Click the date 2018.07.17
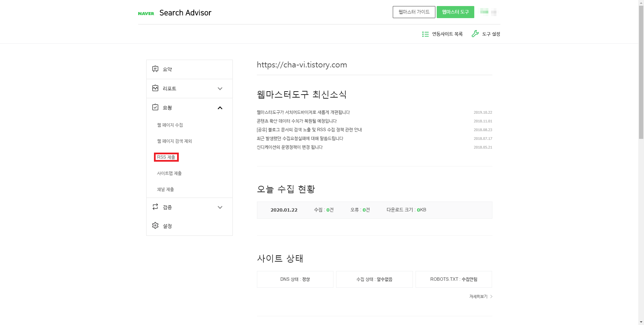This screenshot has width=644, height=325. (483, 139)
